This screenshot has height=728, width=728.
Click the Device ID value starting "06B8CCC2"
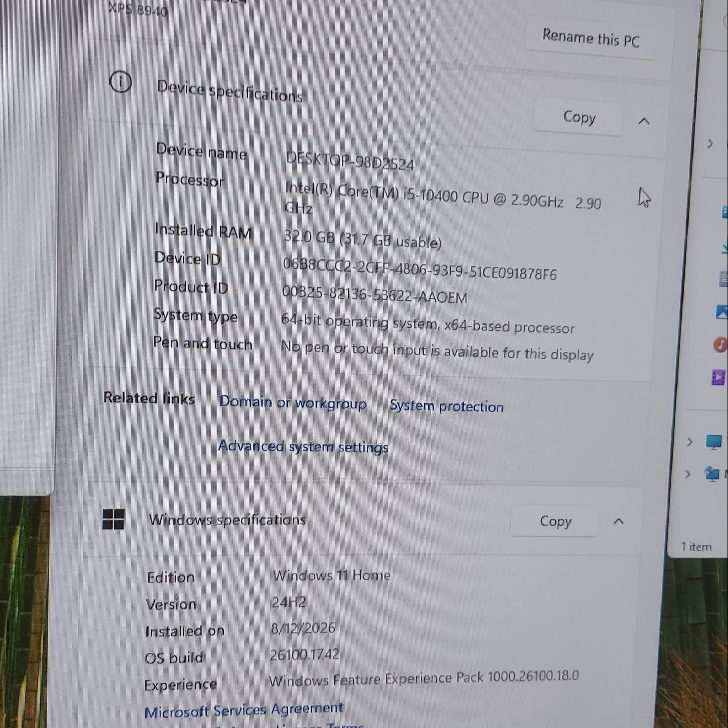(x=419, y=269)
